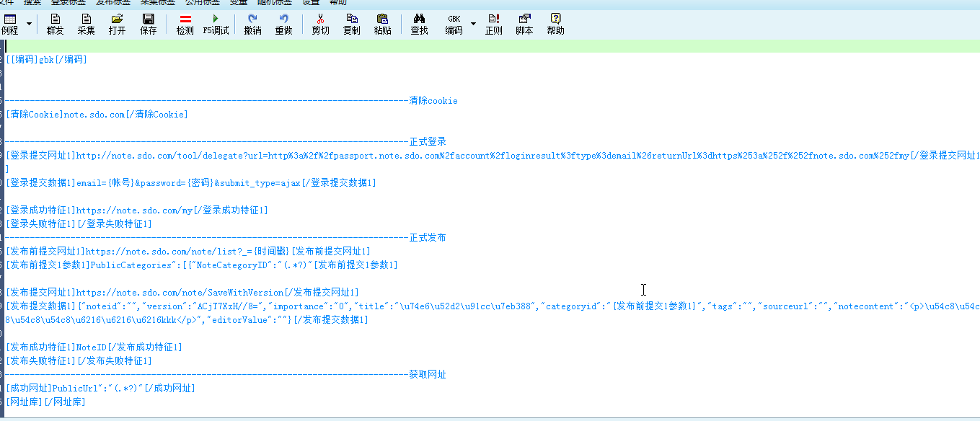Redo with the 重做 icon
980x421 pixels.
pyautogui.click(x=283, y=22)
